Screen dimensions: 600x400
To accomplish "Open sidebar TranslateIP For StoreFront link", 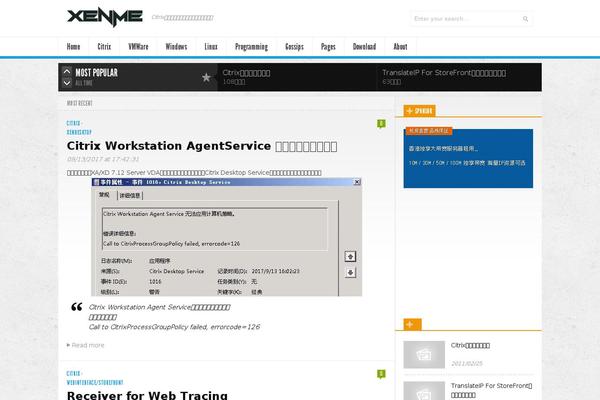I will tap(491, 390).
